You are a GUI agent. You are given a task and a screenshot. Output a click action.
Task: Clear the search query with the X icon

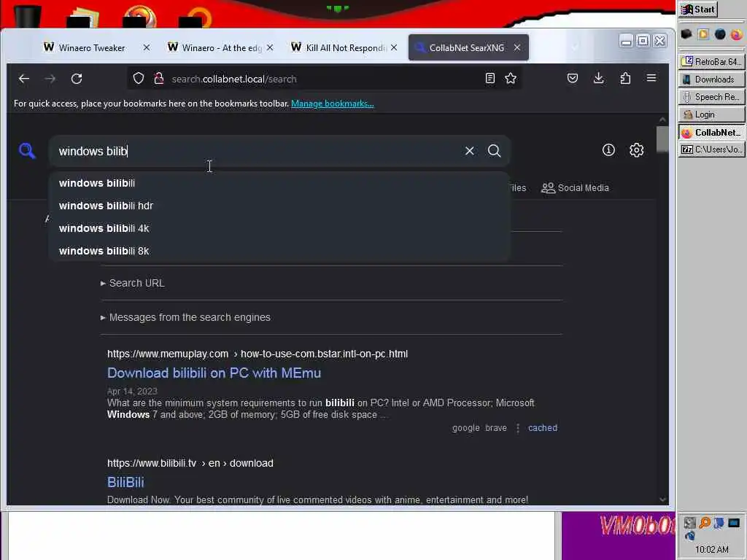[469, 151]
